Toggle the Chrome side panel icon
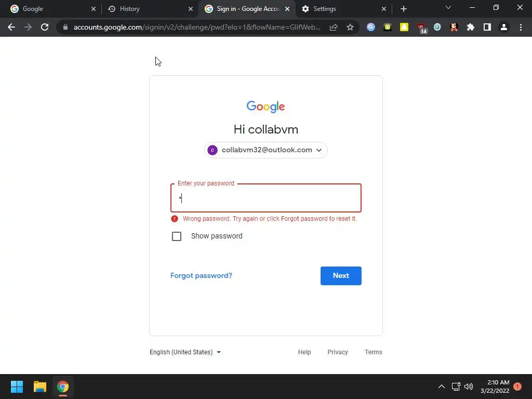This screenshot has height=399, width=532. (x=487, y=27)
